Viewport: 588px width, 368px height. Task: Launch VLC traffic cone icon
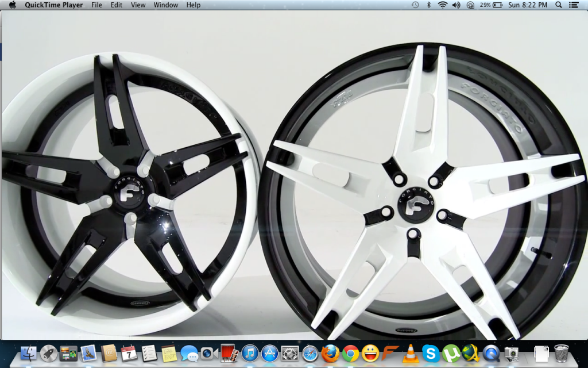[x=411, y=354]
